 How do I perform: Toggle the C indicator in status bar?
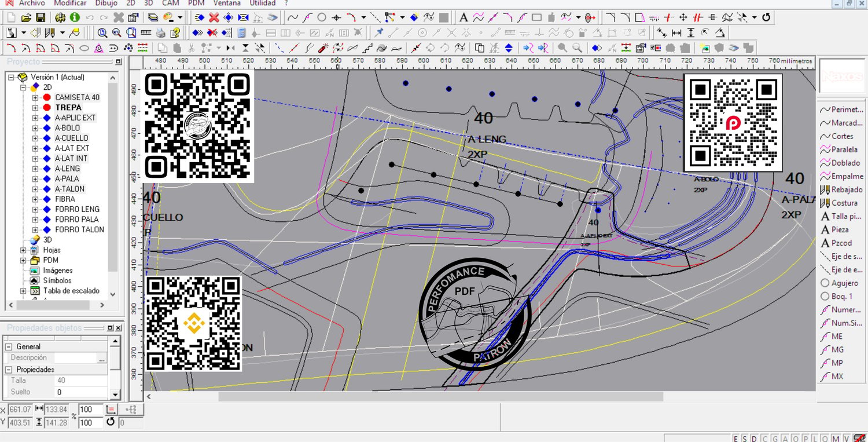[764, 439]
